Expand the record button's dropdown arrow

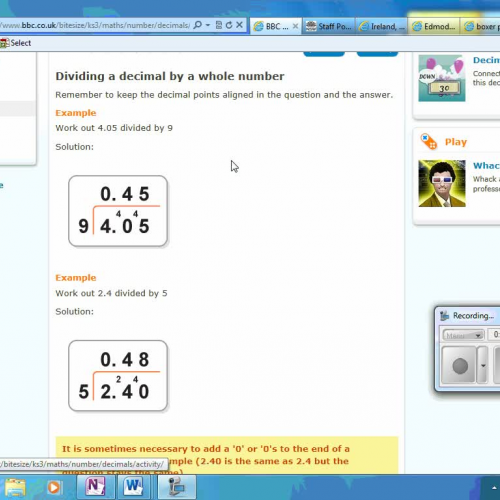tap(483, 366)
